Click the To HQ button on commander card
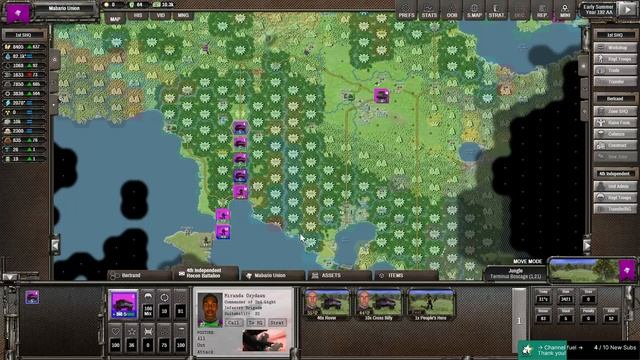This screenshot has height=360, width=640. [x=256, y=322]
